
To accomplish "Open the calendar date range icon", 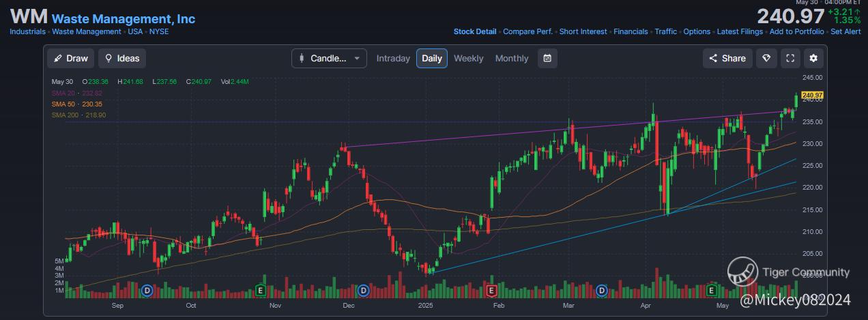I will (547, 58).
